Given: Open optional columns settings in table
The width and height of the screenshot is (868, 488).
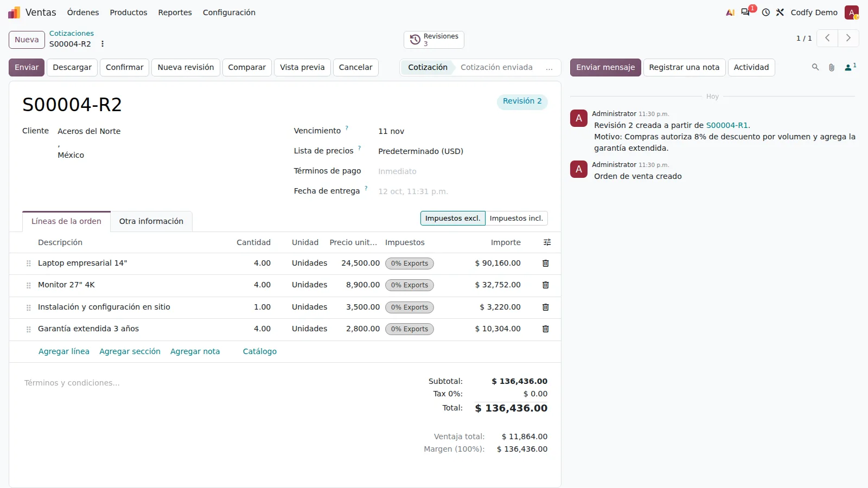Looking at the screenshot, I should coord(547,242).
